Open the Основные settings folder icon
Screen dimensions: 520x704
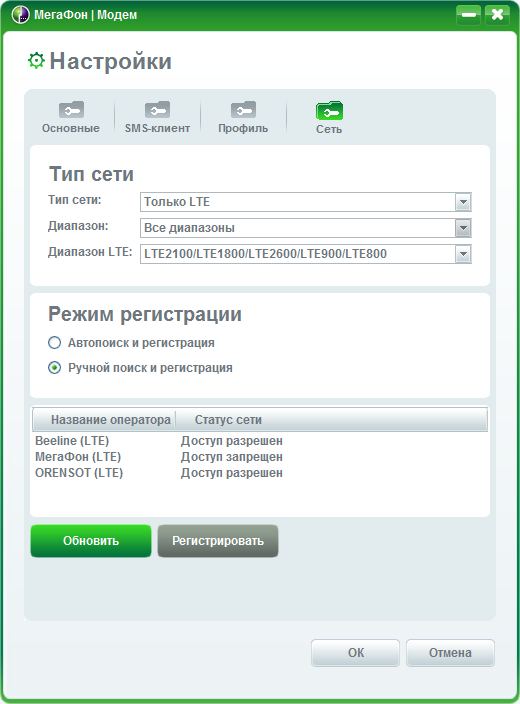pyautogui.click(x=71, y=110)
